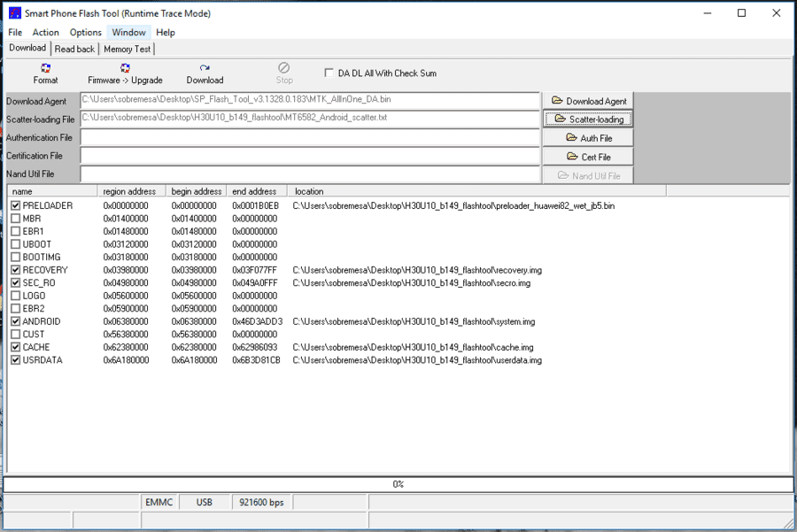797x532 pixels.
Task: Uncheck the ANDROID partition
Action: click(16, 321)
